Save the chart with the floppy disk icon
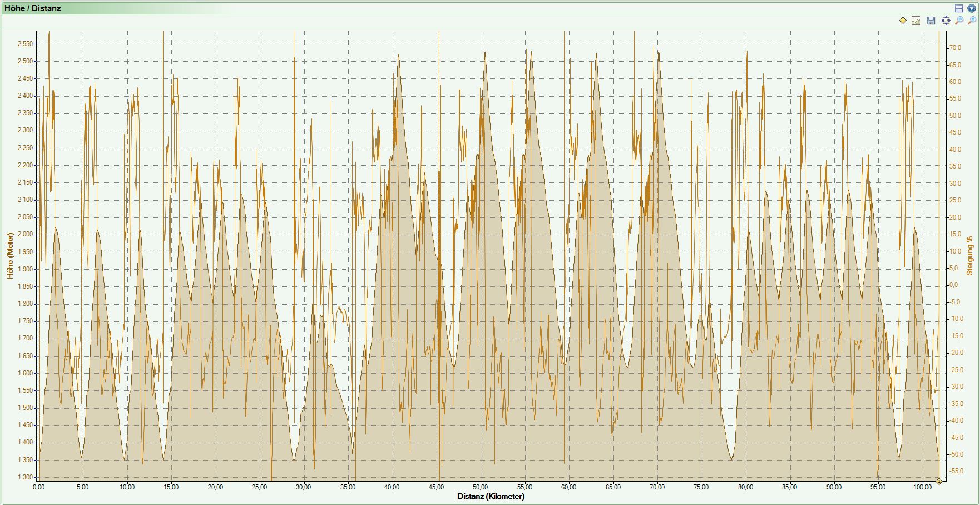 click(931, 21)
